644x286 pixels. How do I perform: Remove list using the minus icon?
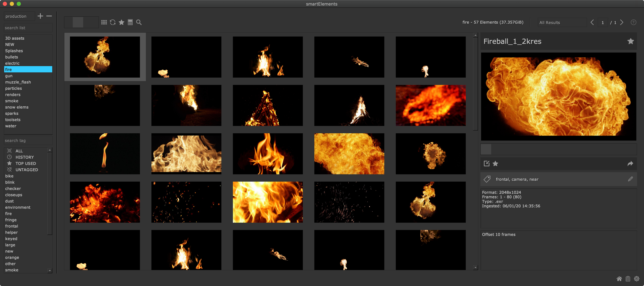[49, 16]
